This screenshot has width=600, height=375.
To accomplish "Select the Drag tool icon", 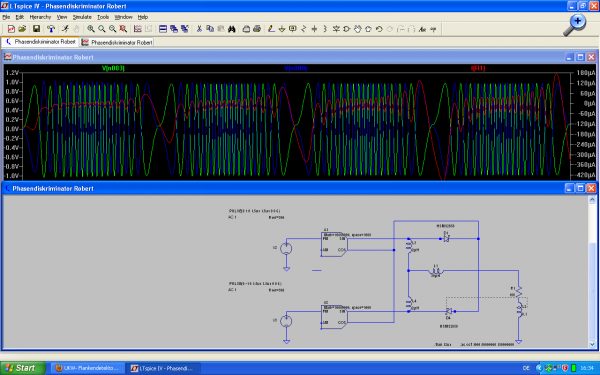I will (x=368, y=29).
